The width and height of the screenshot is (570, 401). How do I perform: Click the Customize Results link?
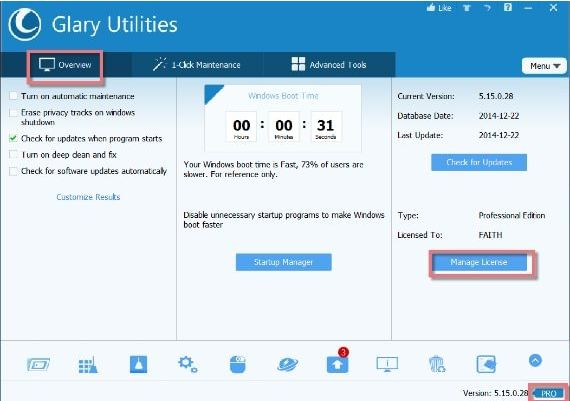[x=88, y=197]
